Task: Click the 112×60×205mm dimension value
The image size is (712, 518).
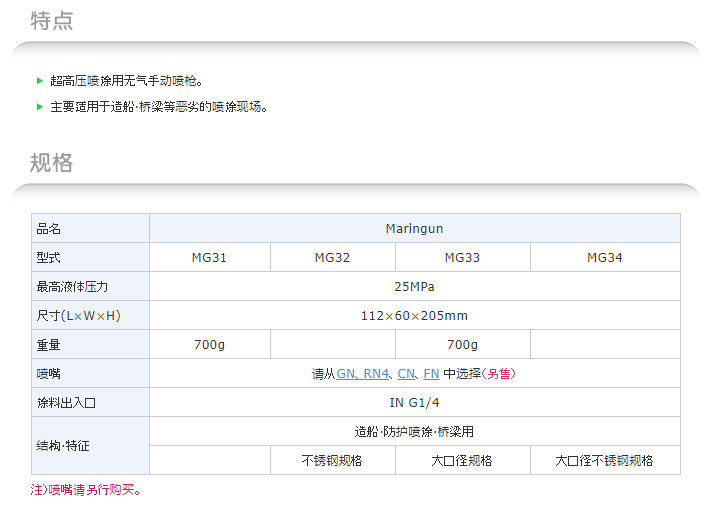Action: tap(415, 316)
